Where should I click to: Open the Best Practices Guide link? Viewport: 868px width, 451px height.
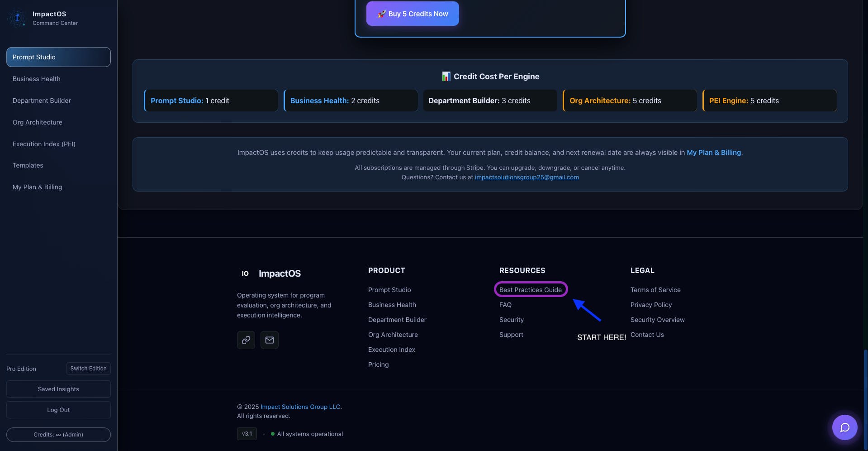click(531, 290)
